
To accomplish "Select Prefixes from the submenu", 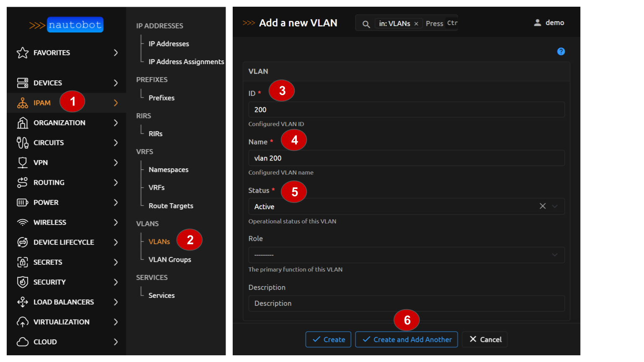I will click(x=161, y=98).
